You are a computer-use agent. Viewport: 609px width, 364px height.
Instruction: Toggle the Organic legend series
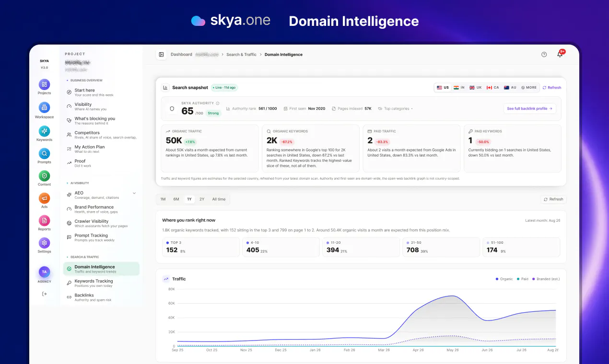tap(504, 279)
